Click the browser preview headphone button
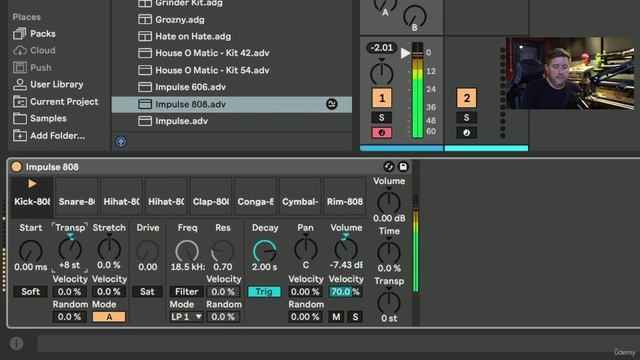 [121, 142]
